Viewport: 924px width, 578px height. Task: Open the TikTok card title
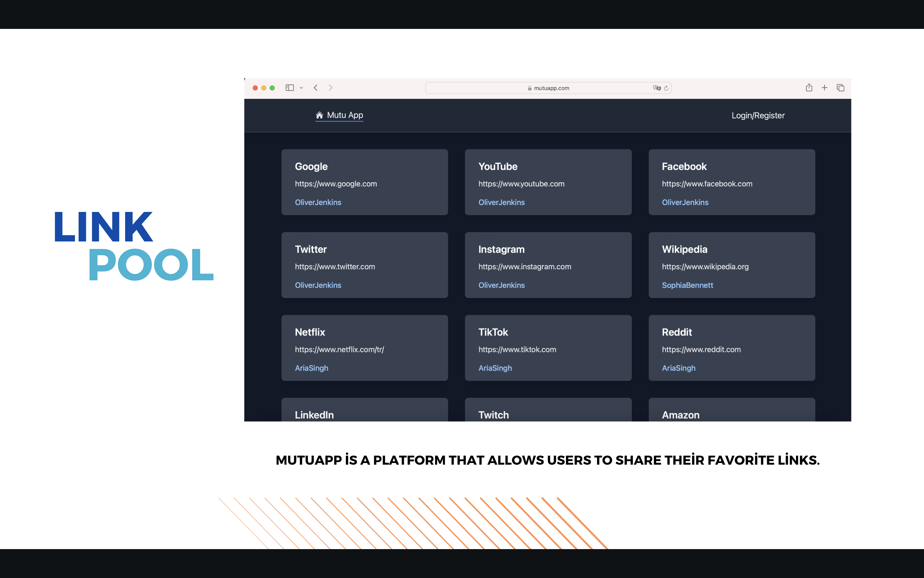pos(493,332)
